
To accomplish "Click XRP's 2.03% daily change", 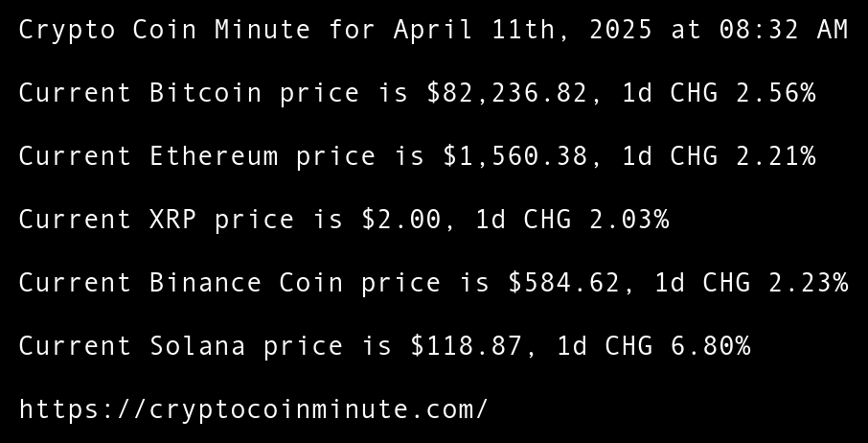I will tap(628, 220).
